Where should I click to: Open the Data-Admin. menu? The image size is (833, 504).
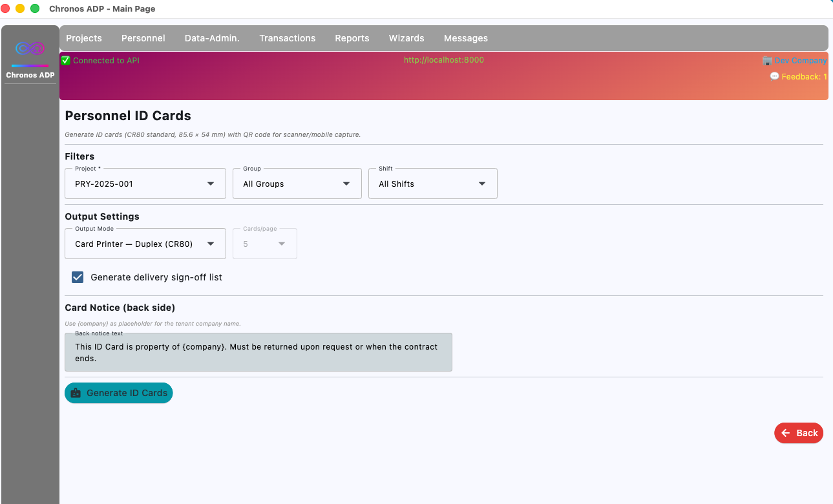(212, 38)
